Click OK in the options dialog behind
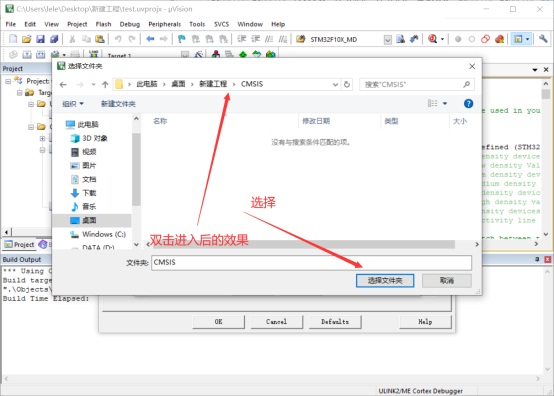Screen dimensions: 554x396 coord(218,321)
